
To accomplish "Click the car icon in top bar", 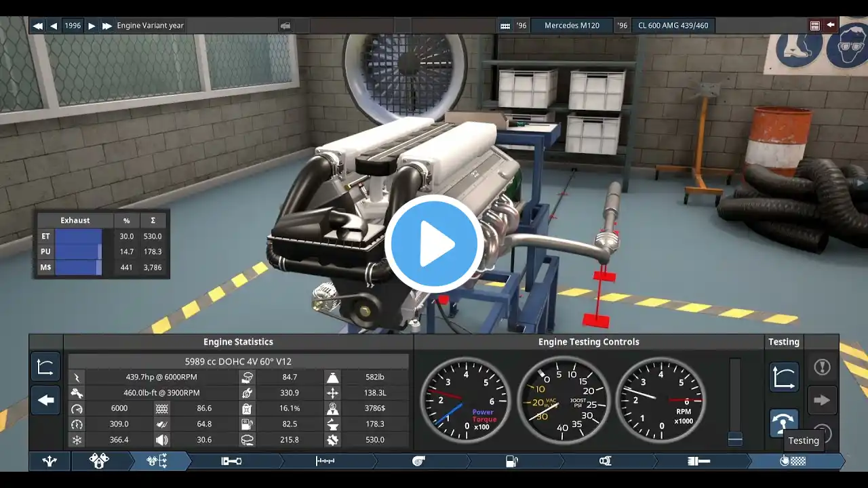I will [x=285, y=26].
